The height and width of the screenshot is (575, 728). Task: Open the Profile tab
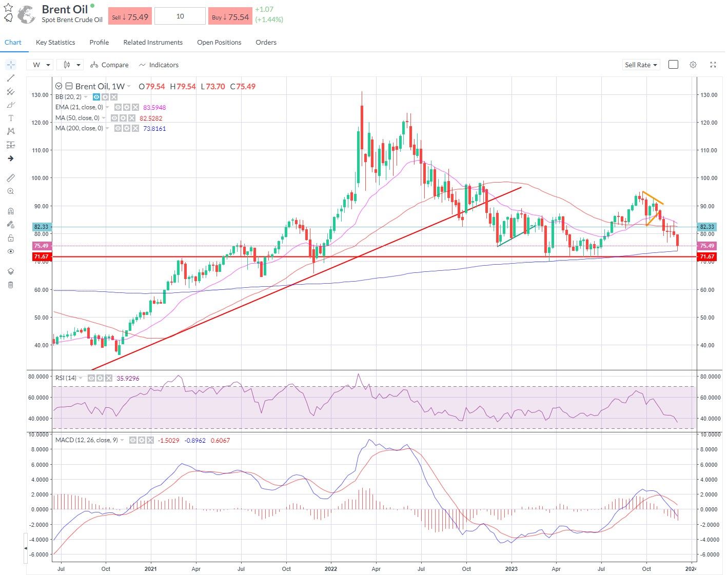(99, 42)
